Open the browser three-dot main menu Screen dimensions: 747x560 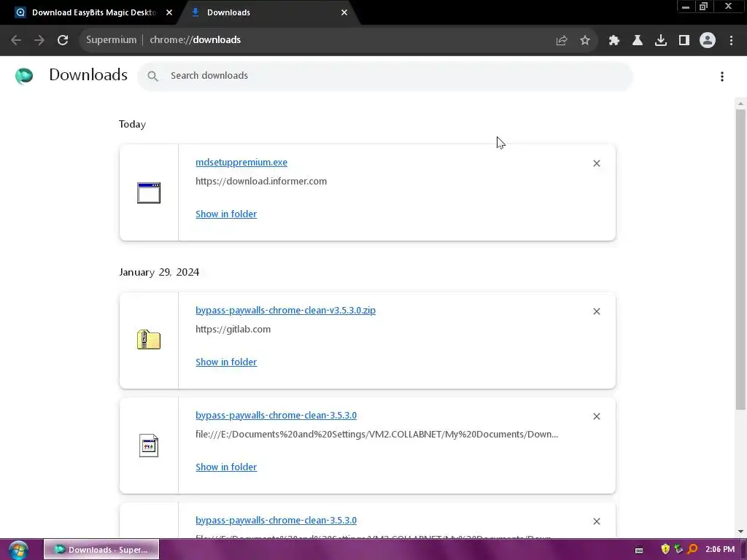point(731,41)
